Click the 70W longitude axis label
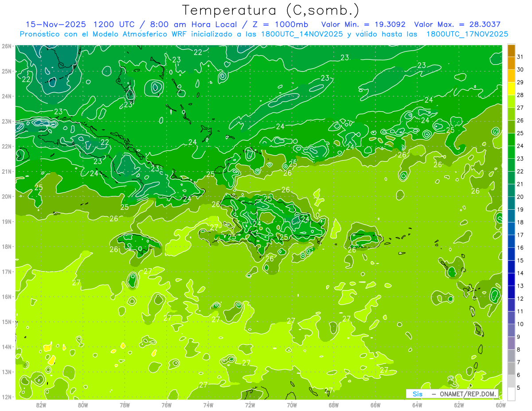The height and width of the screenshot is (411, 532). point(292,405)
